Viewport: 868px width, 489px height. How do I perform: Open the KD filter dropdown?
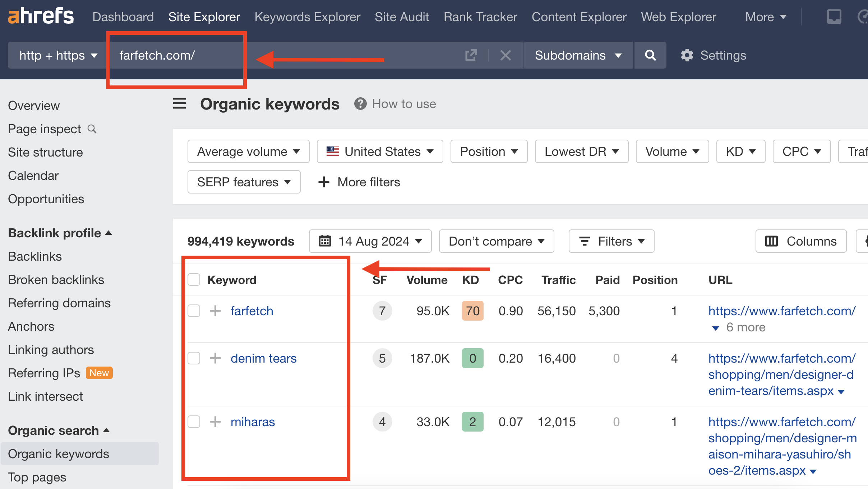(741, 152)
